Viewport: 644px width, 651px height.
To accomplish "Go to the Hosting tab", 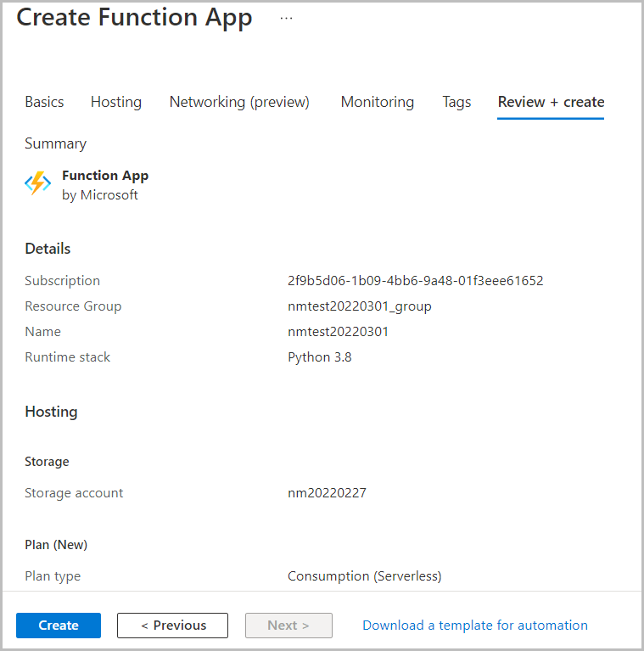I will [x=116, y=102].
